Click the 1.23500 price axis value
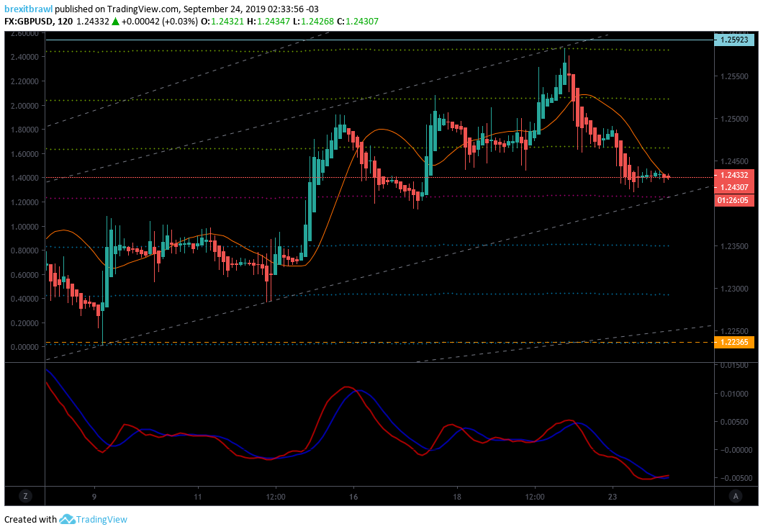The width and height of the screenshot is (763, 532). [x=734, y=246]
